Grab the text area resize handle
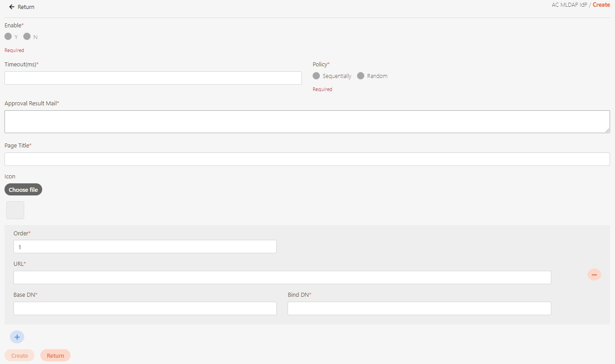The height and width of the screenshot is (364, 615). coord(607,130)
